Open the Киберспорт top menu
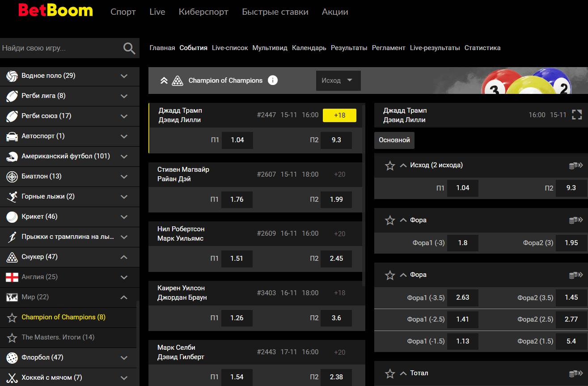Viewport: 588px width, 386px height. pos(203,12)
